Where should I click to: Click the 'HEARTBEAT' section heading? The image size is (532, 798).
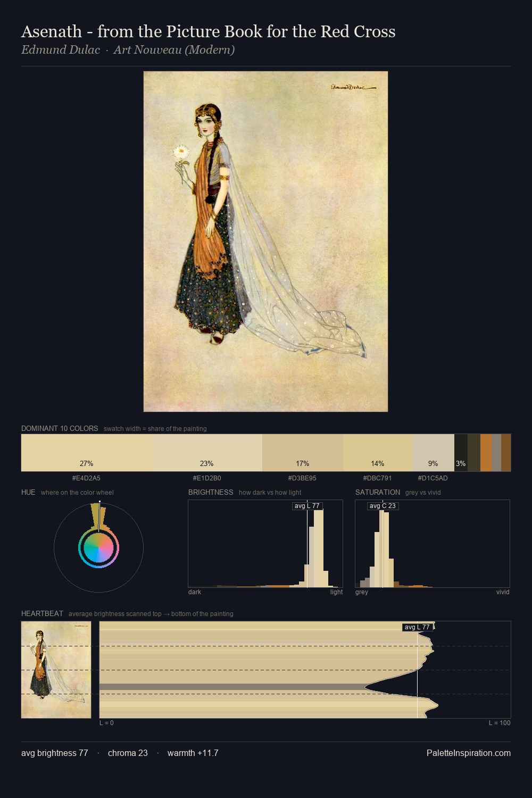(x=42, y=613)
